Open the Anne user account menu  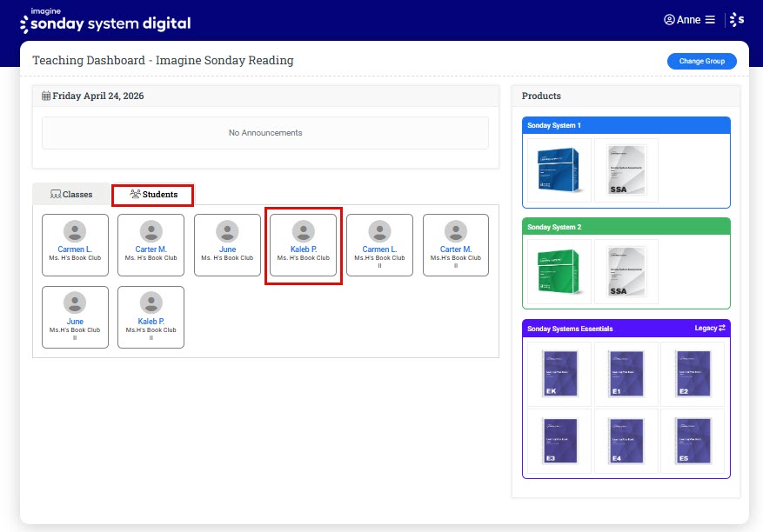[x=690, y=19]
